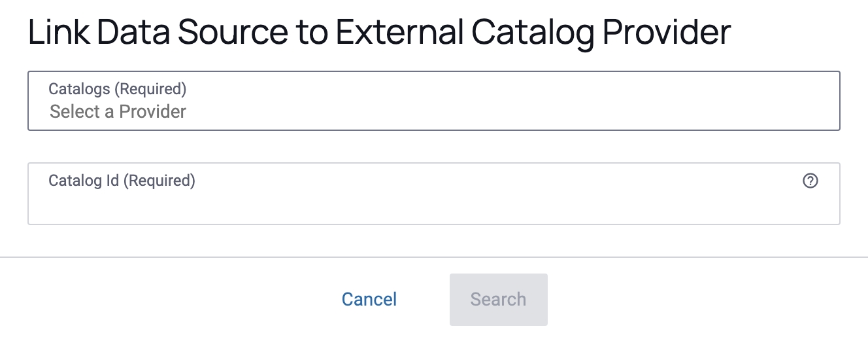Click the dialog title heading text

[x=379, y=33]
